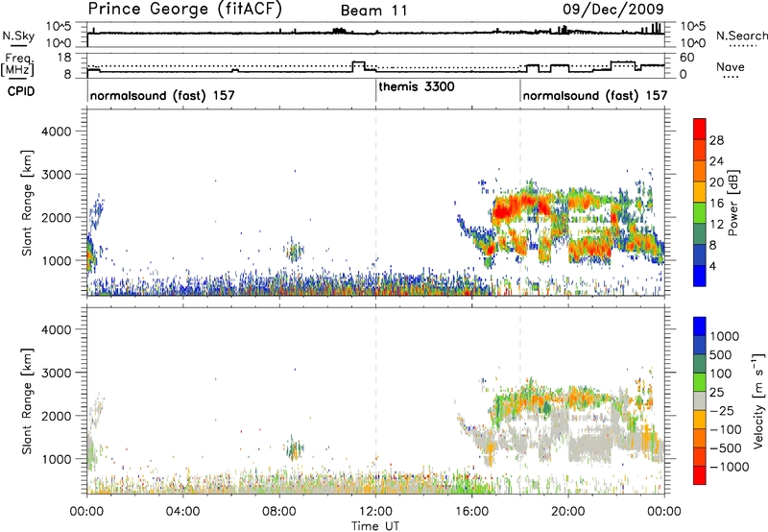
Task: Click the '3000' tick on the velocity panel
Action: pyautogui.click(x=56, y=373)
